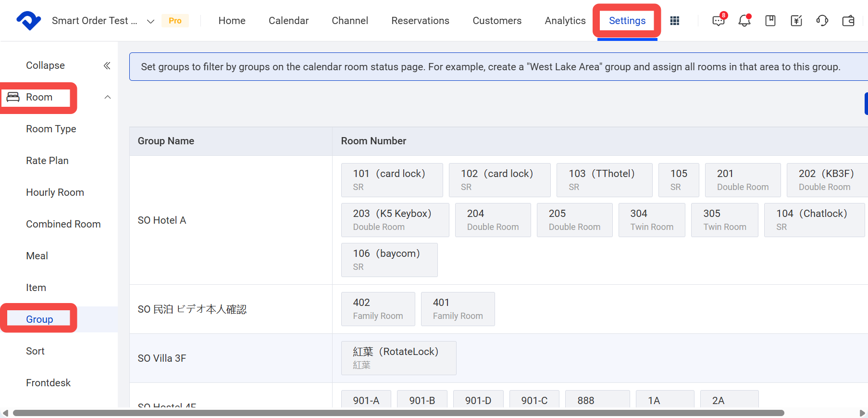This screenshot has height=418, width=868.
Task: Open Hourly Room settings
Action: pos(55,192)
